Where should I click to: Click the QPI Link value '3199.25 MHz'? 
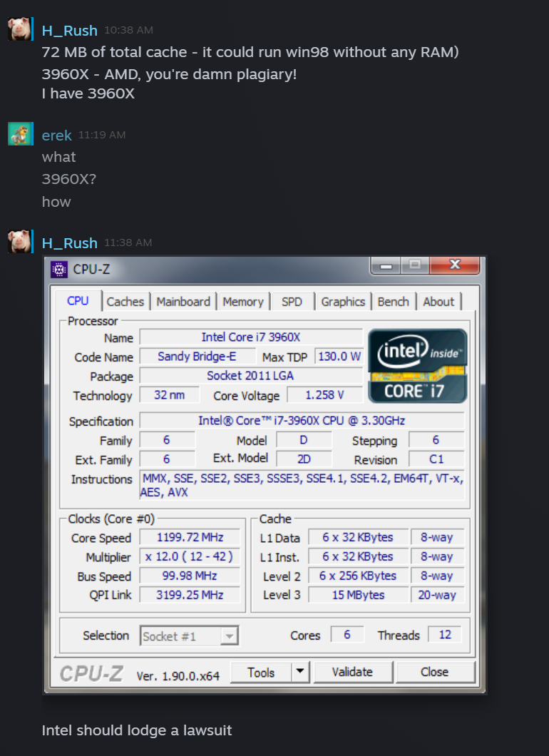[190, 595]
